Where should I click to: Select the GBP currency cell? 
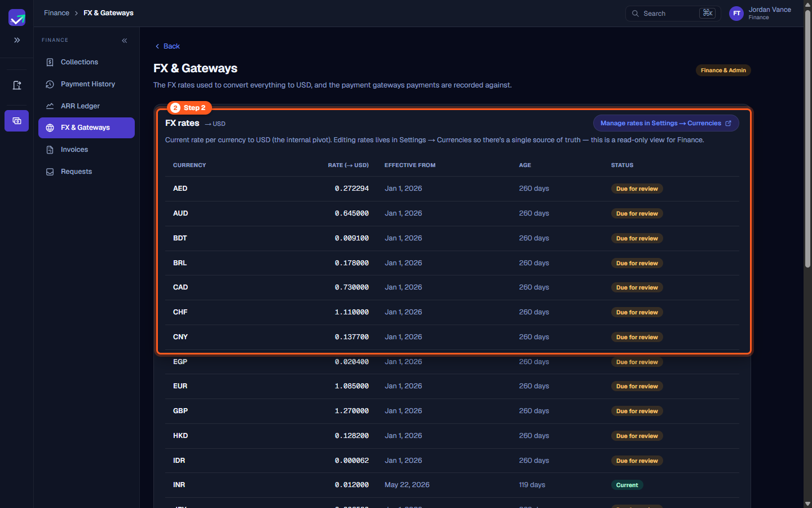coord(180,411)
